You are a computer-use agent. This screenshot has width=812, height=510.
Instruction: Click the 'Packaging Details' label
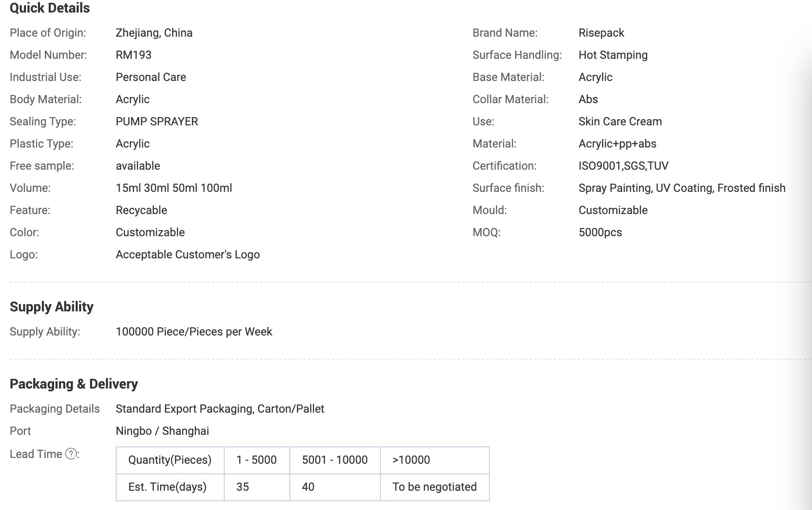54,409
